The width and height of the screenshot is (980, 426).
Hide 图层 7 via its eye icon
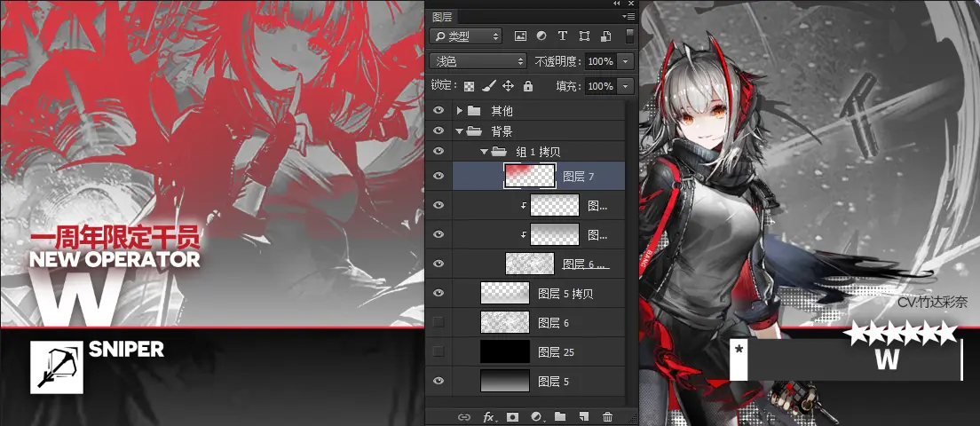439,176
